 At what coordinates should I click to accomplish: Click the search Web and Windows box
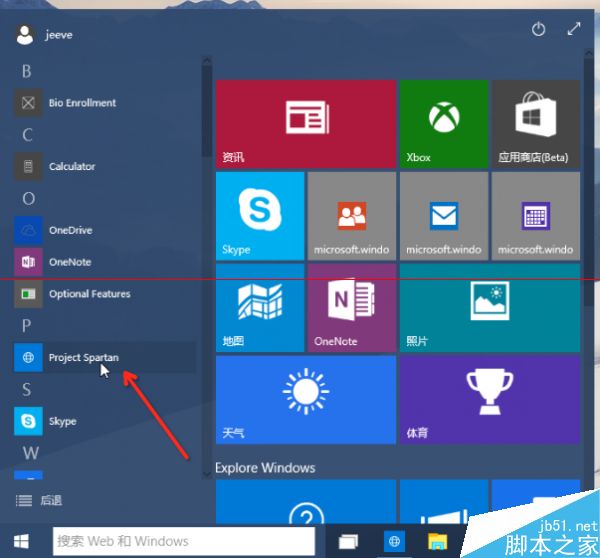click(184, 541)
